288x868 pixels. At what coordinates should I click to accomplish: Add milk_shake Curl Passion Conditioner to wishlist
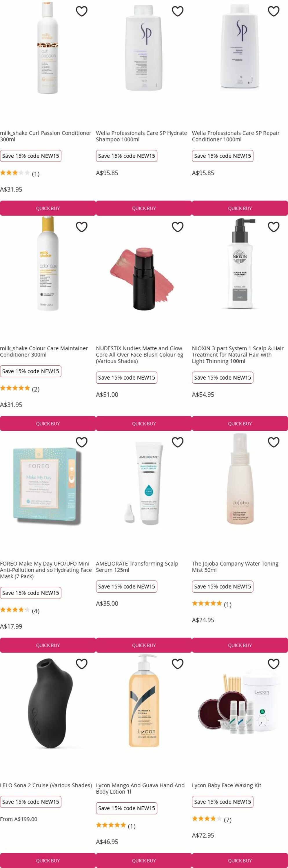(x=82, y=11)
